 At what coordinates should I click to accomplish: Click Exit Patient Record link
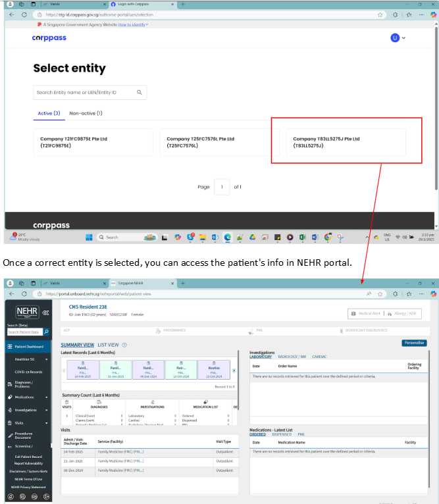[x=28, y=457]
